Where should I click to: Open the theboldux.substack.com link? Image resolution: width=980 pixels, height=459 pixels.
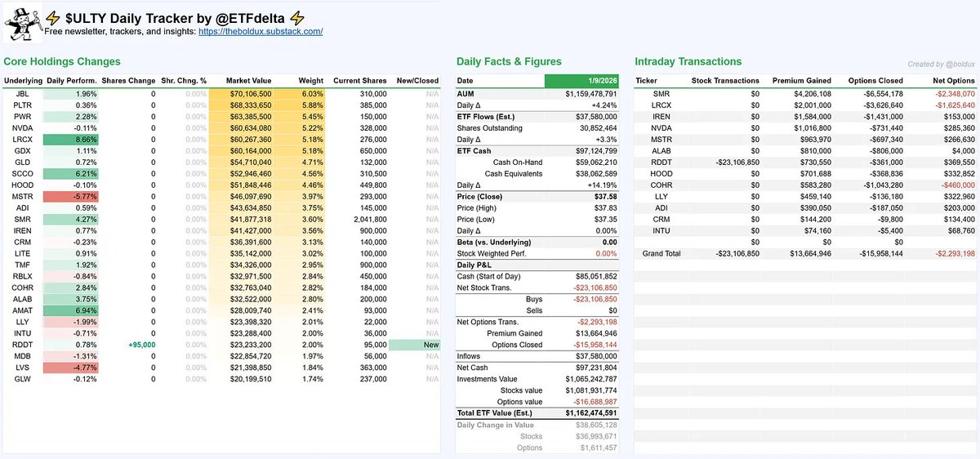[x=261, y=31]
